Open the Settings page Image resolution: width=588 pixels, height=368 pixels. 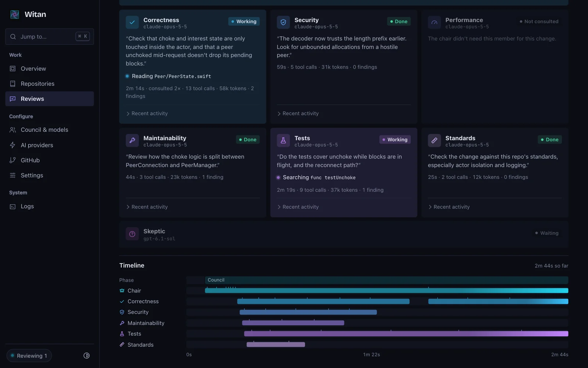(x=50, y=175)
